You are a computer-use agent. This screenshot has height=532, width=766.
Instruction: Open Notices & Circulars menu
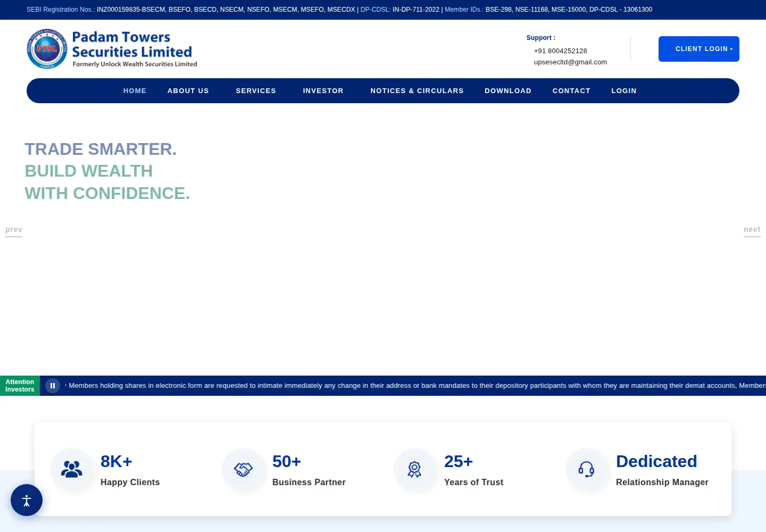coord(417,91)
